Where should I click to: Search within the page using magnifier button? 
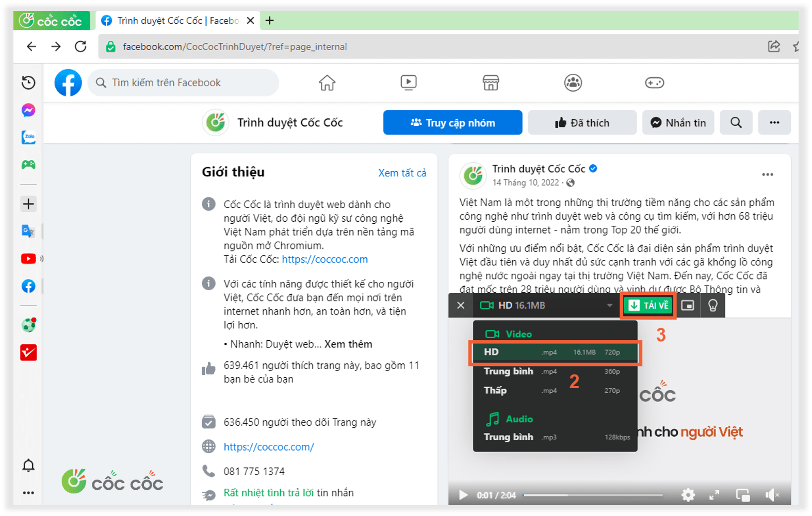(736, 123)
